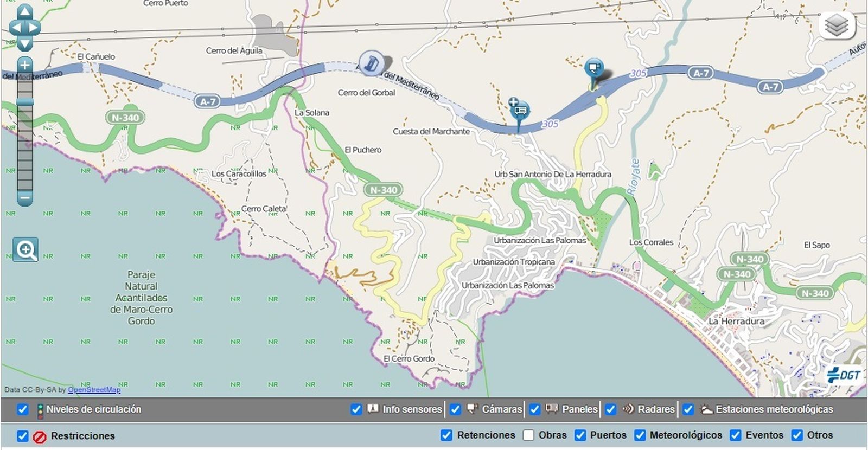Turn off Estaciones meteorológicas checkbox
Screen dimensions: 868x450
tap(688, 409)
